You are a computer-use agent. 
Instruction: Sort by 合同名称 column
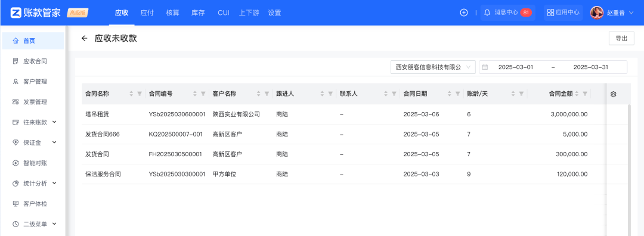coord(131,94)
